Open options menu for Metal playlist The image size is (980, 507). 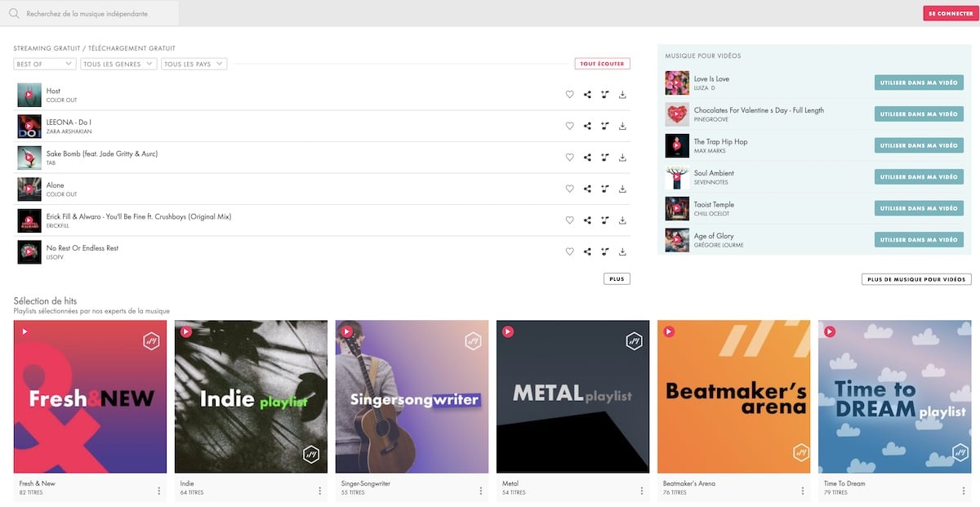(641, 491)
